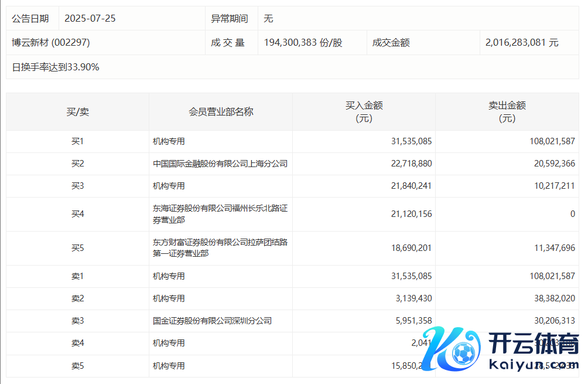Click the 会员营业部名称 column header
This screenshot has height=384, width=588.
tap(221, 111)
